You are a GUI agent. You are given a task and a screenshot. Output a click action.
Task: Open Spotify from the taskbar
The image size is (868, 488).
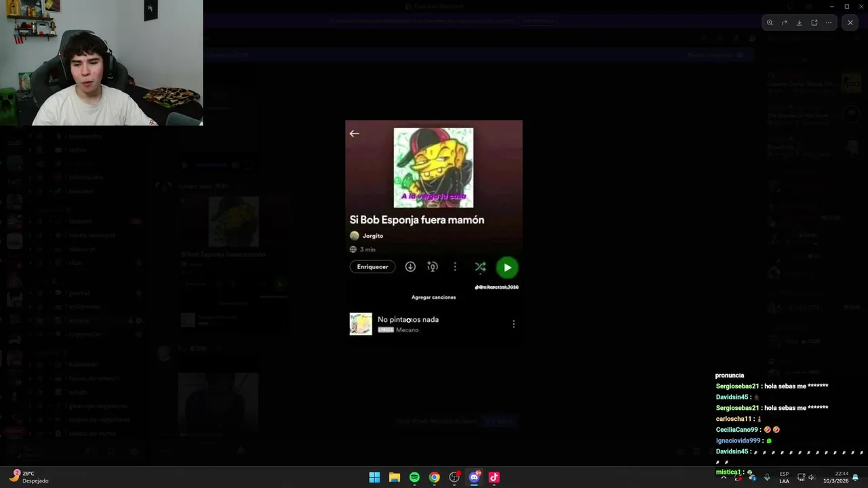point(414,477)
